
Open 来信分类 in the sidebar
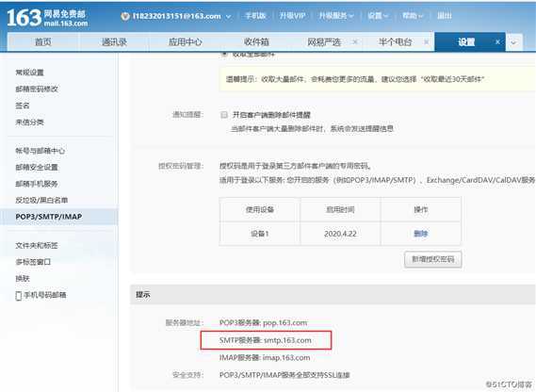[30, 122]
